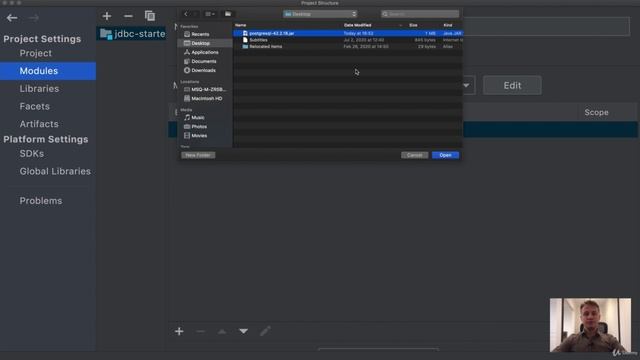
Task: Select the Relocated Items folder
Action: tap(348, 47)
